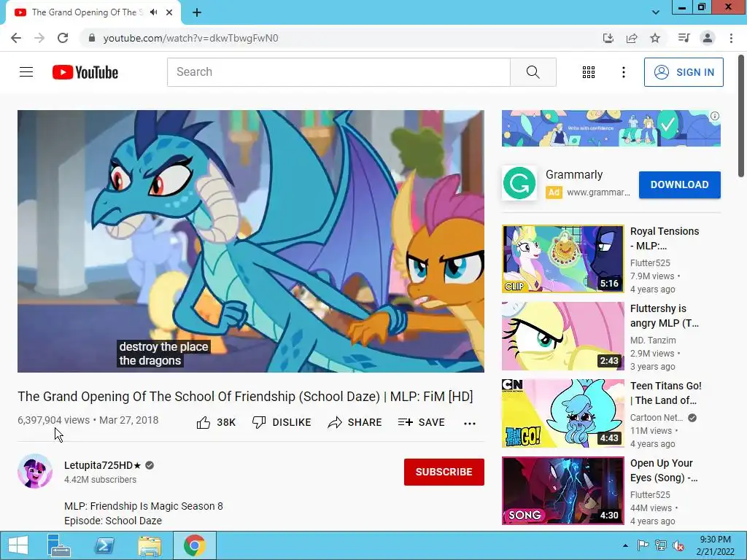Open Fluttershy is angry MLP title
Viewport: 747px width, 560px height.
point(665,316)
